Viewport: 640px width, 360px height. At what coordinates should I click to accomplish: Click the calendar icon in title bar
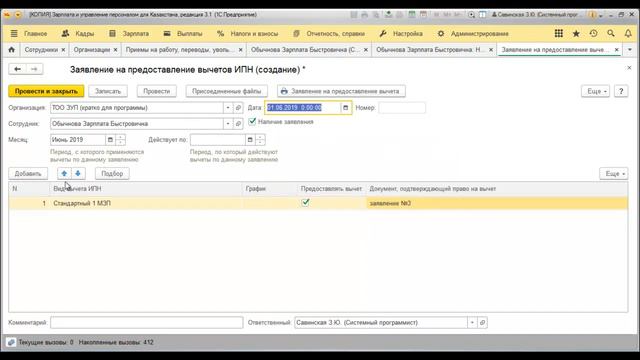tap(423, 15)
